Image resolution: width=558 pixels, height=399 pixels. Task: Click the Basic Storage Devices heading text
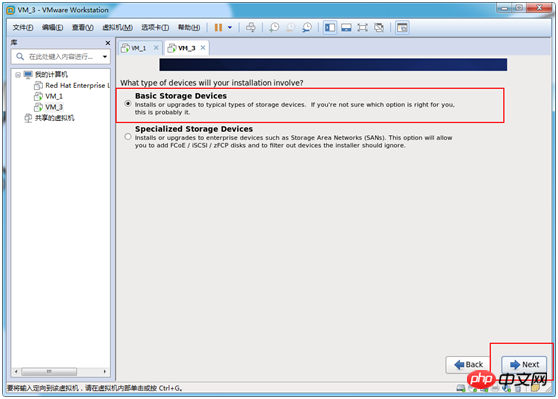(181, 96)
